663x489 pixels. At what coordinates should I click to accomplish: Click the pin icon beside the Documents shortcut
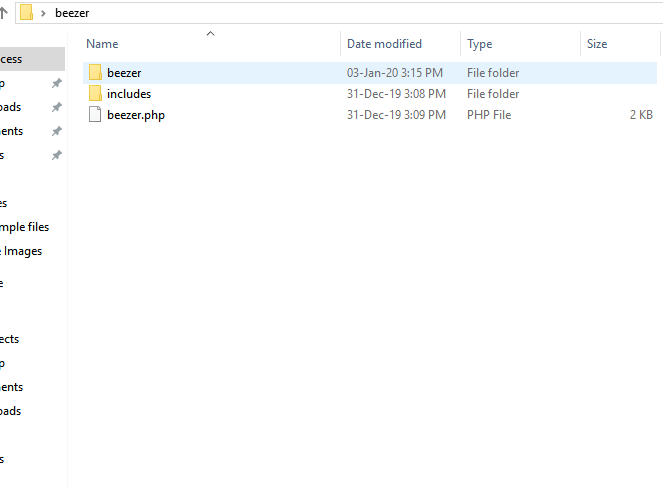pyautogui.click(x=57, y=132)
